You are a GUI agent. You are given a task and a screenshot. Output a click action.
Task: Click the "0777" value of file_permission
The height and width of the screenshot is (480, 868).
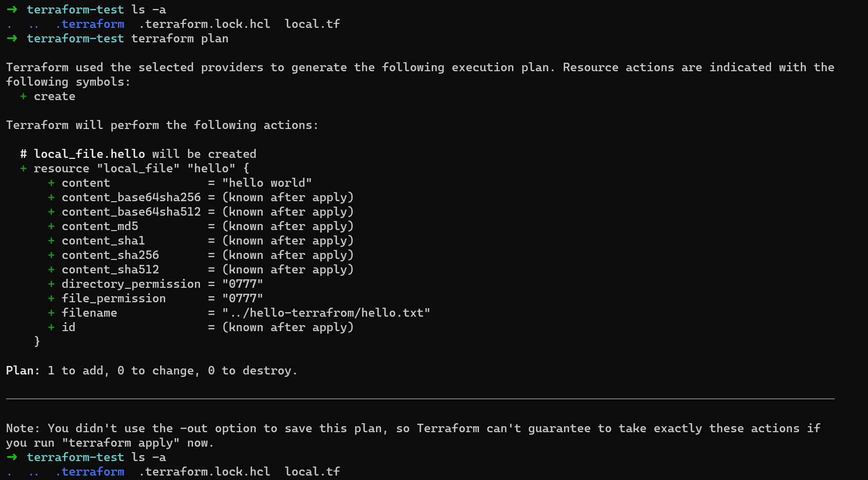coord(242,298)
